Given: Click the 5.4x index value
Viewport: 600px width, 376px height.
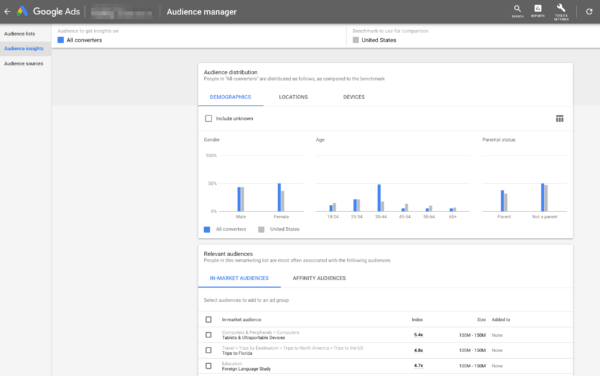Looking at the screenshot, I should pos(418,335).
